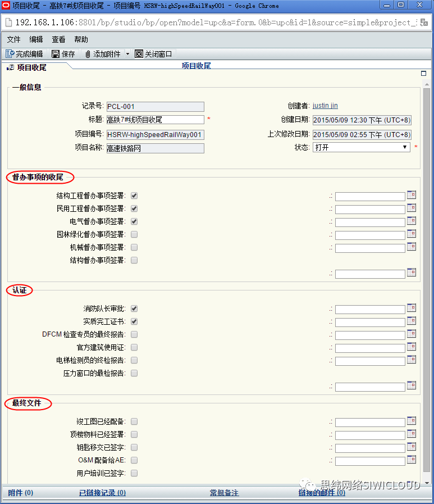Screen dimensions: 434x504
Task: Check 电梯检测员的终检报告 checkbox
Action: coord(134,360)
